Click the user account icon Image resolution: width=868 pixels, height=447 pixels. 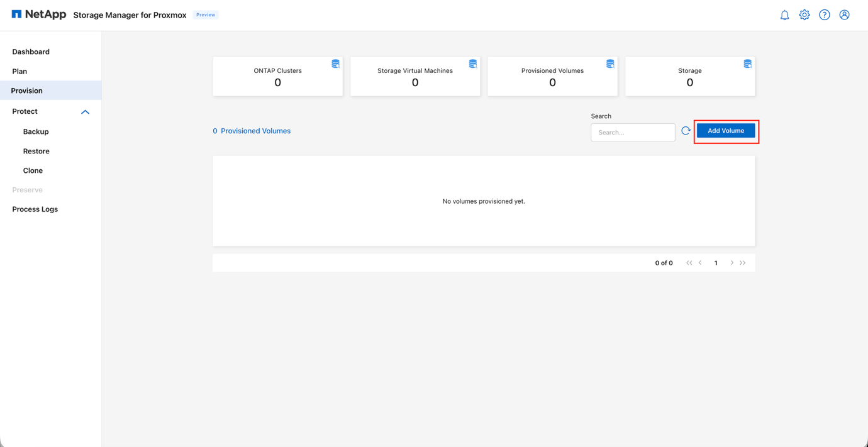pos(844,14)
